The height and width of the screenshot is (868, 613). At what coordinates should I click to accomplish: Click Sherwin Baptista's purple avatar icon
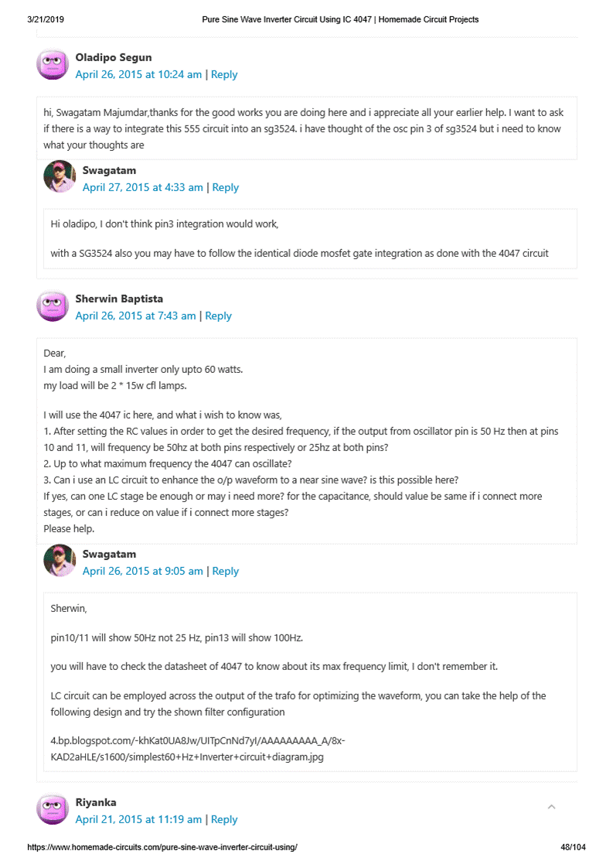click(53, 306)
